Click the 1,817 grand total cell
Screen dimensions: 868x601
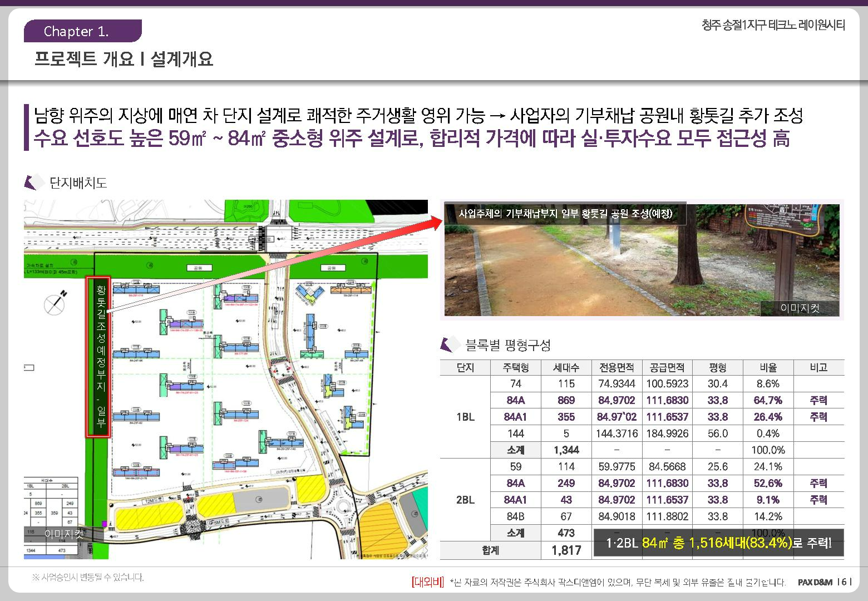[566, 550]
